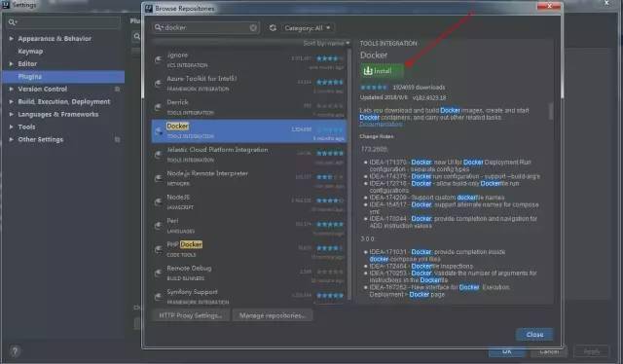Expand the Editor node in Settings
This screenshot has width=623, height=364.
[11, 63]
